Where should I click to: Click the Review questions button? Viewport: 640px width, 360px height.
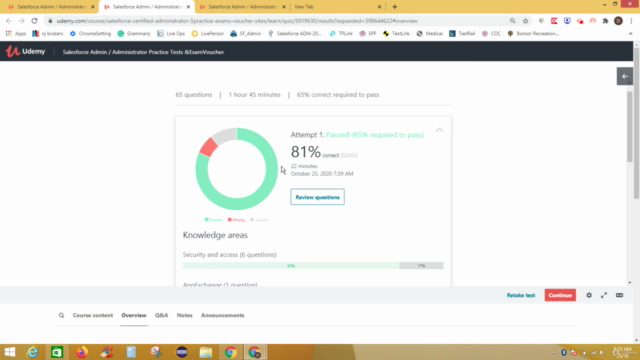(x=318, y=197)
